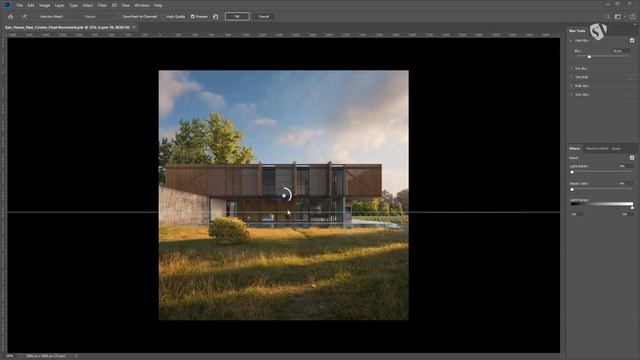The width and height of the screenshot is (640, 360).
Task: Expand the Iris Blur section
Action: coord(571,69)
